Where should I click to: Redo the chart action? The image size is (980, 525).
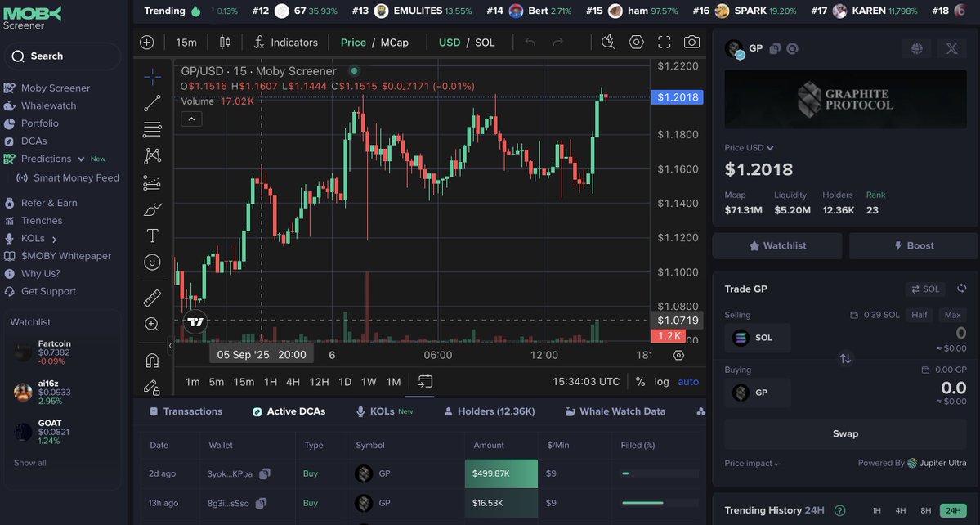pos(558,43)
